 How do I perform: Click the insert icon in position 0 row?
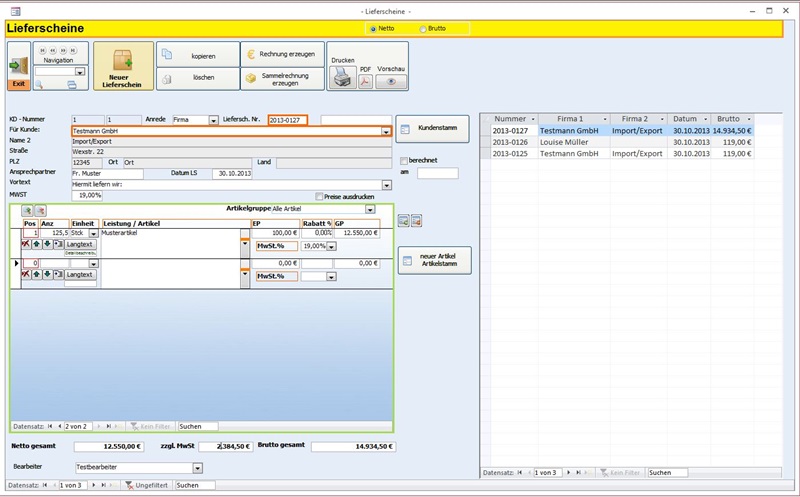[59, 275]
